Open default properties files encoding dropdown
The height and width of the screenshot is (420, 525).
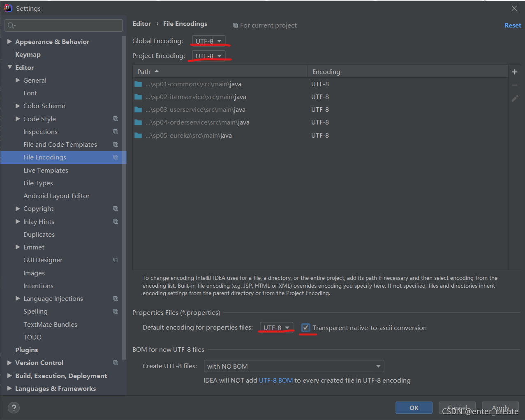276,328
